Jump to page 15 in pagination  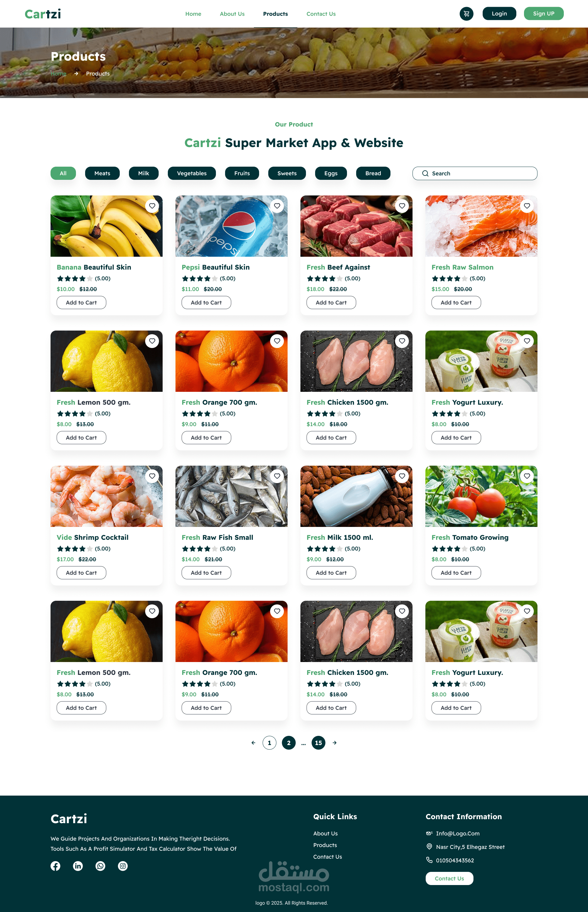[318, 742]
